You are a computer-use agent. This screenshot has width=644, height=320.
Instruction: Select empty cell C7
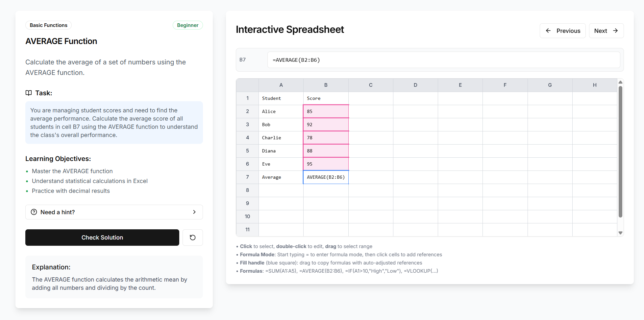[x=371, y=177]
